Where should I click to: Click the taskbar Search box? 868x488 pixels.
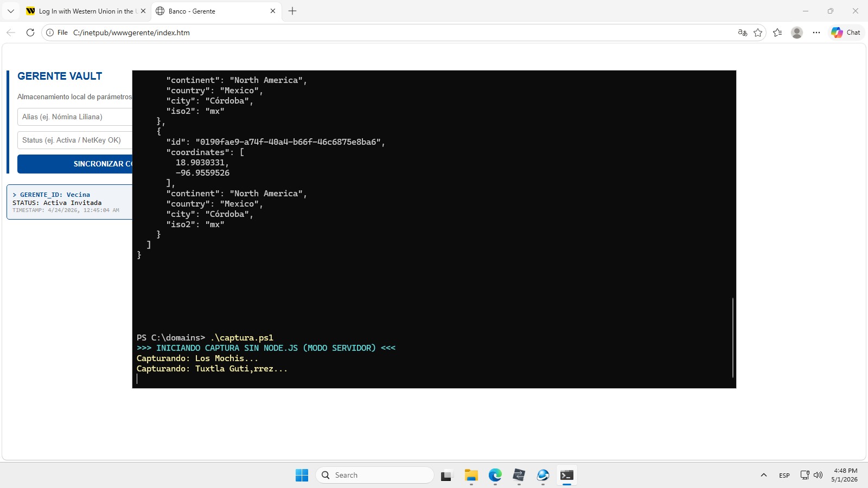click(x=374, y=476)
